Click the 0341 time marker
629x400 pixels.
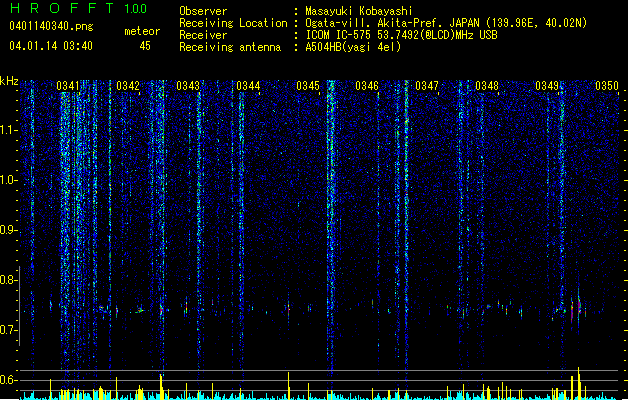[68, 86]
